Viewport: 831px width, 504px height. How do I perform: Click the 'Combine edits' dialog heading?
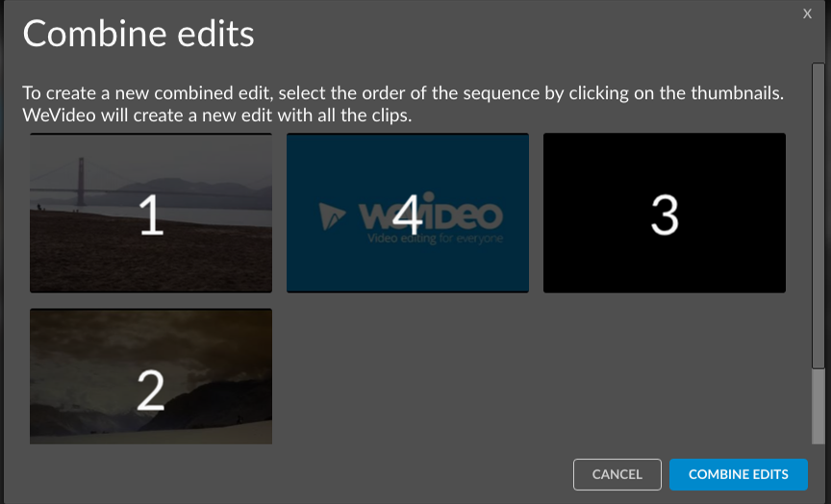point(138,35)
